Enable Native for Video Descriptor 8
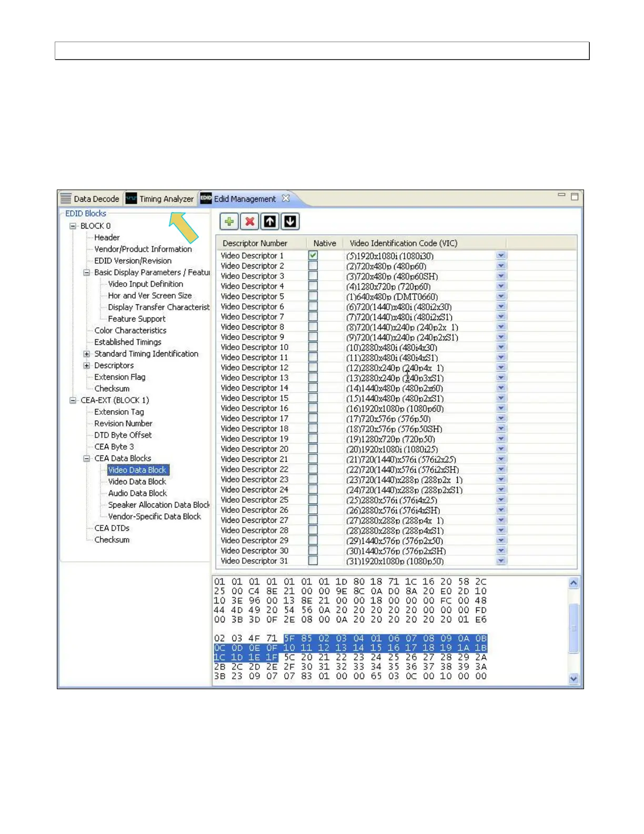Screen dimensions: 644x834 [x=313, y=327]
